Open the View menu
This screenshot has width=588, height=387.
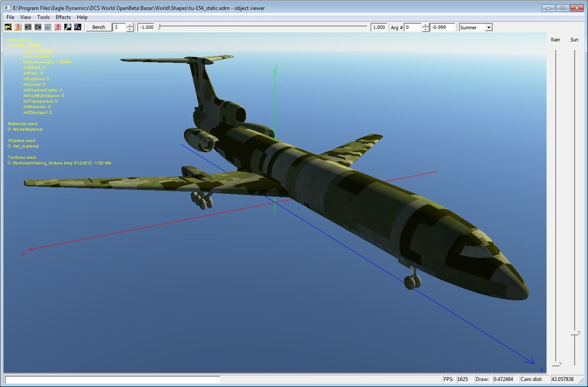25,17
